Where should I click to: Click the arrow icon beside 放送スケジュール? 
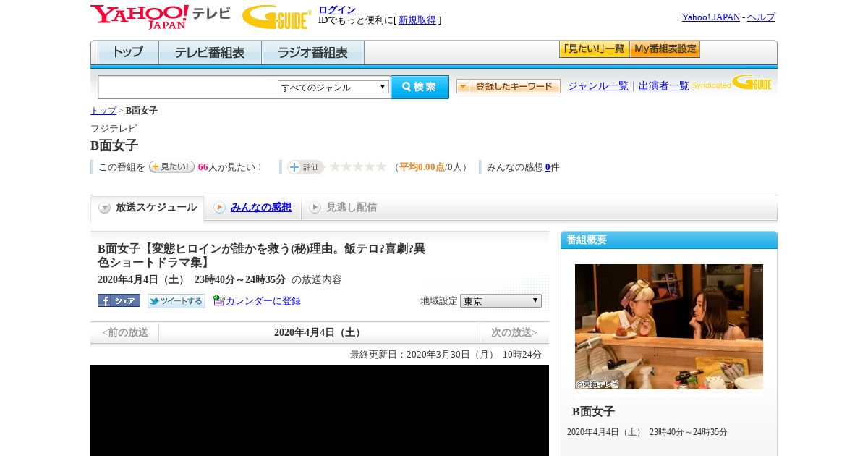[105, 208]
